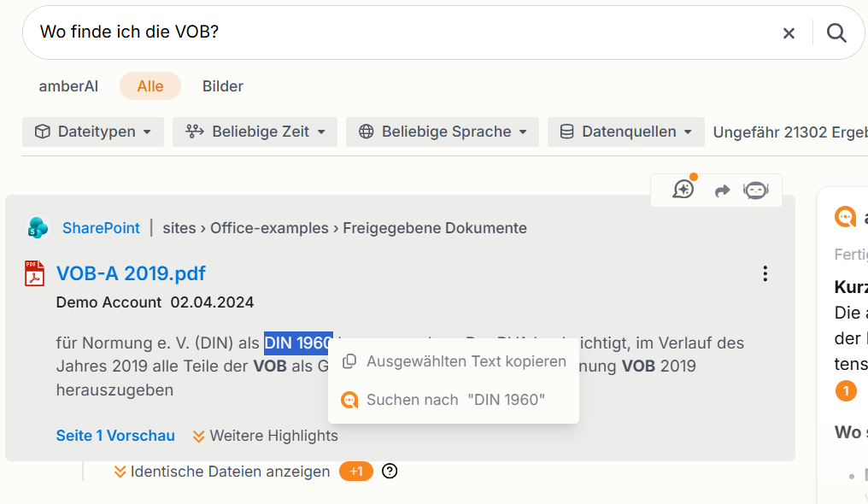Click the share arrow icon

click(x=722, y=190)
